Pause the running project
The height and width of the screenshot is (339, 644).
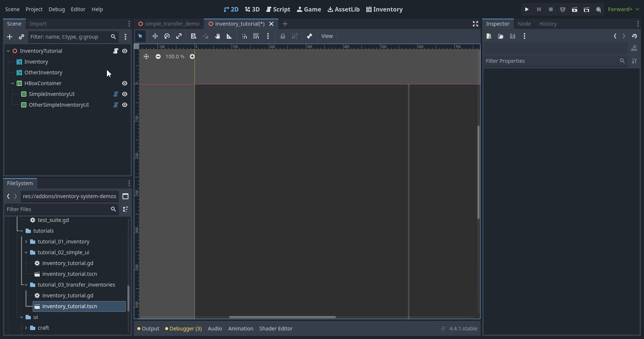point(539,9)
